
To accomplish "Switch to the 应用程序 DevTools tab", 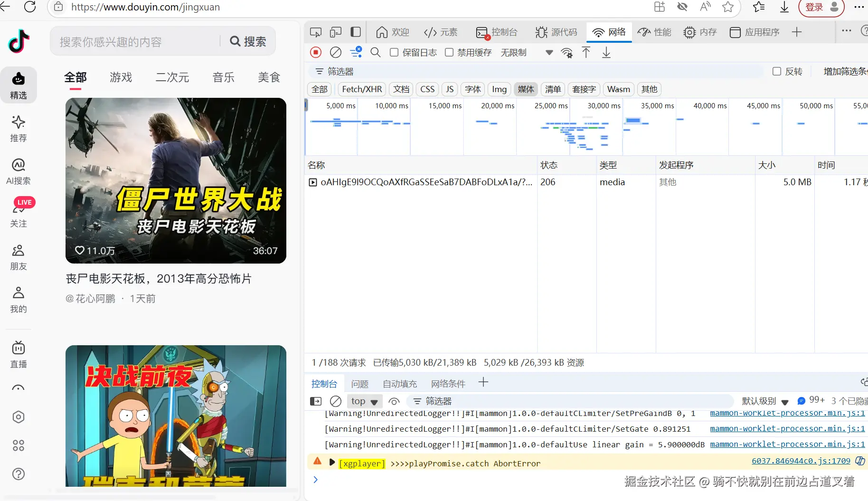I will (755, 32).
